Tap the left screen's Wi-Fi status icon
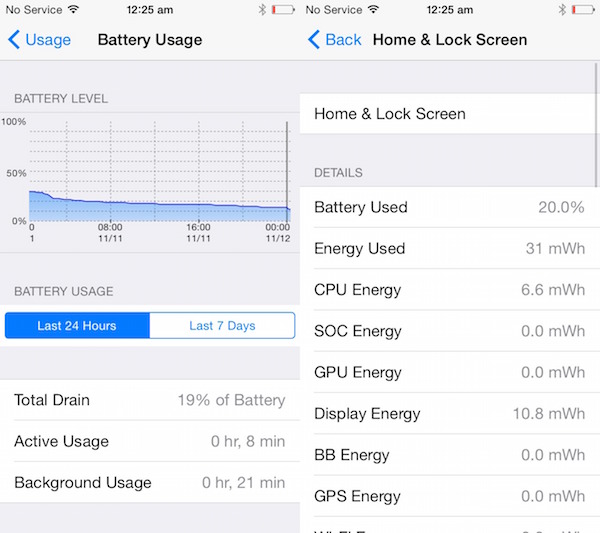600x533 pixels. click(x=73, y=9)
